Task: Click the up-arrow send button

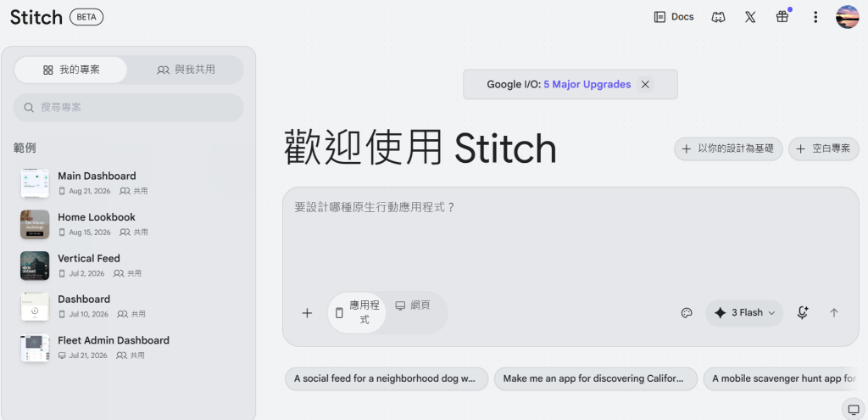Action: pos(834,313)
